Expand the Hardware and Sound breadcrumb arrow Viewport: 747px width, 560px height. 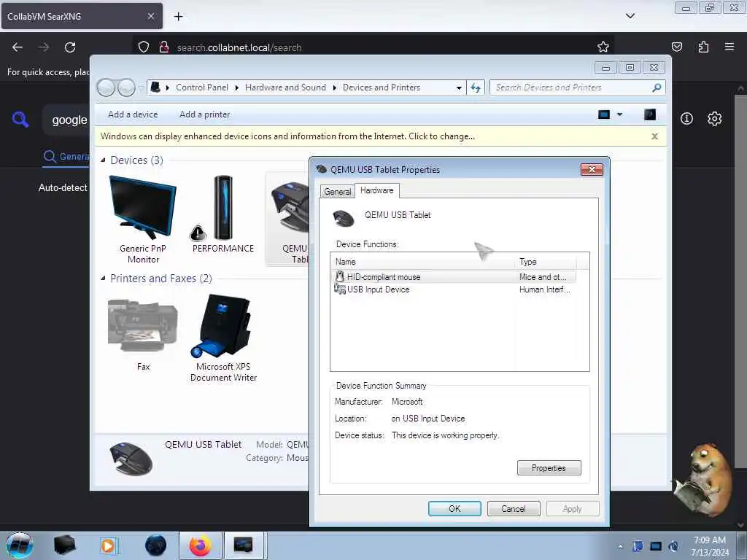[334, 87]
